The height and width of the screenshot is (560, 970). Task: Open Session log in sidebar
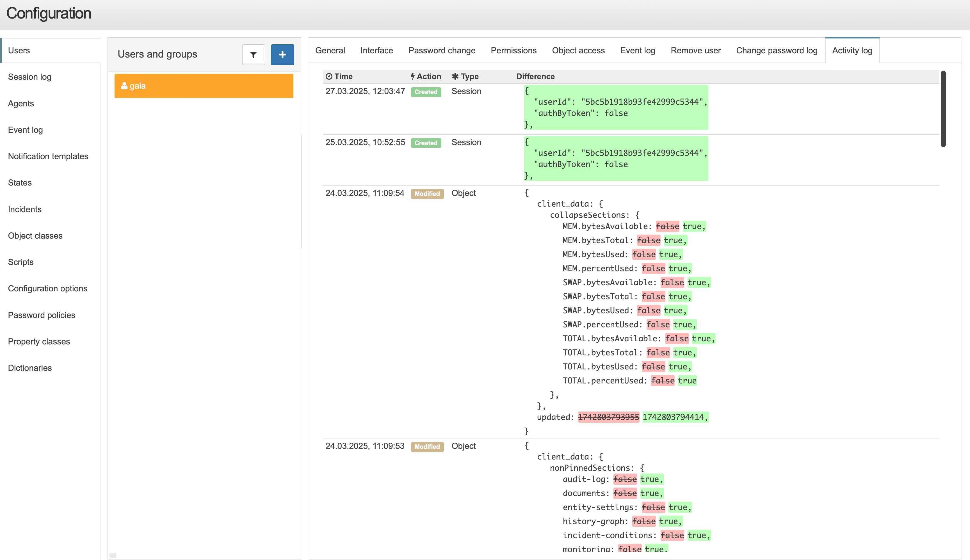29,77
